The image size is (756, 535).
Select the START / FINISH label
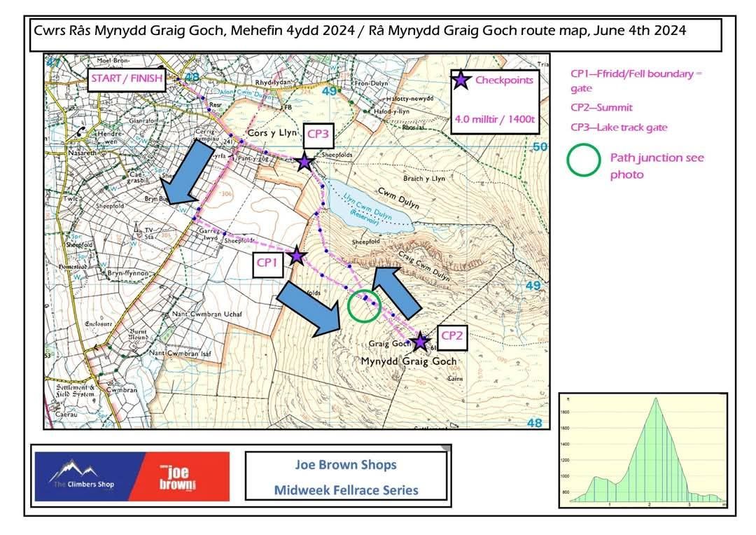tap(127, 78)
